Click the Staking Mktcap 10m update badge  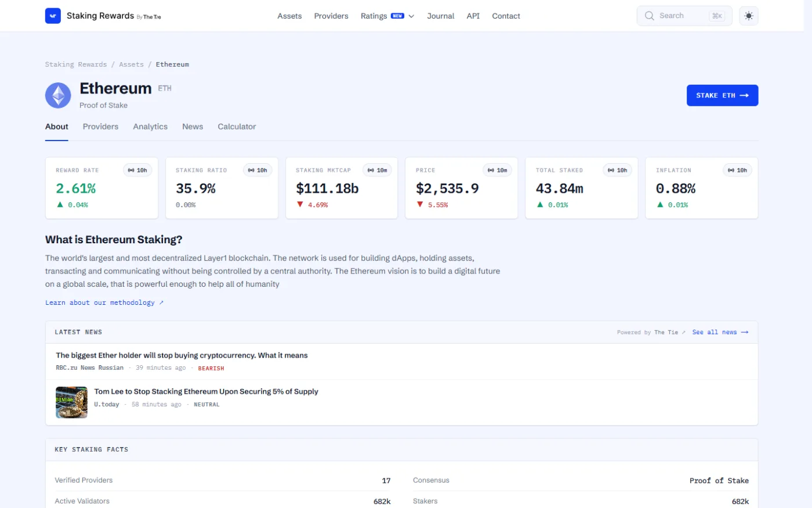(x=378, y=170)
